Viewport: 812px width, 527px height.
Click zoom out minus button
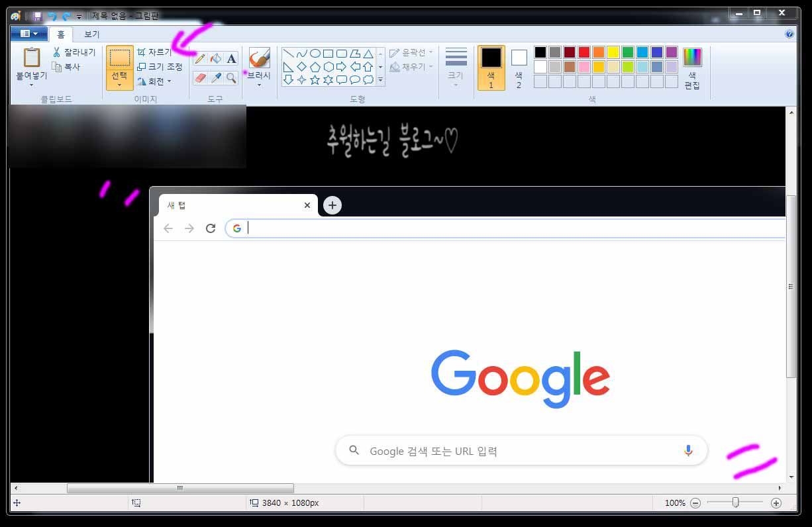695,503
